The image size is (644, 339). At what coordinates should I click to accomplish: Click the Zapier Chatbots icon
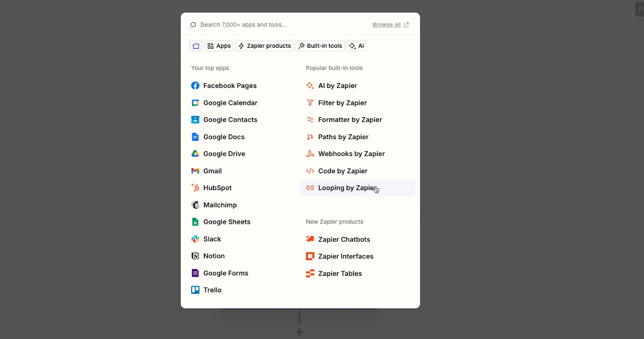pyautogui.click(x=310, y=239)
